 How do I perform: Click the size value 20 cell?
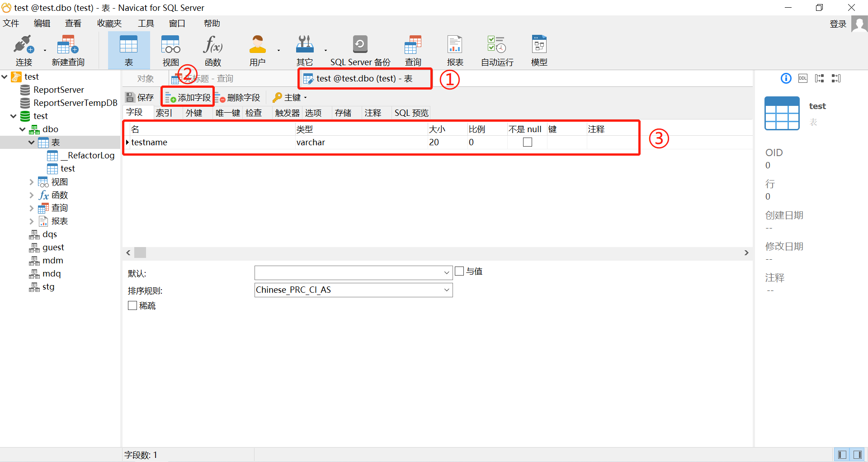(448, 142)
